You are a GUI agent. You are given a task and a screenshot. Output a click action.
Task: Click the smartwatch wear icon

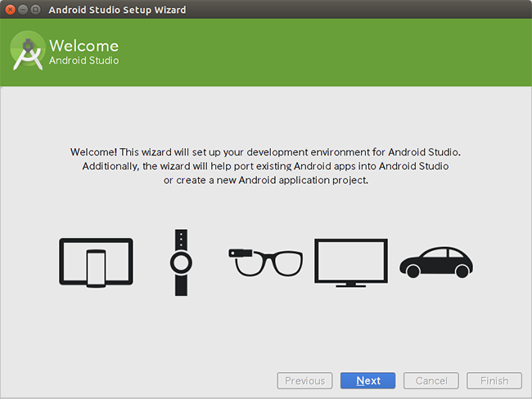point(181,262)
